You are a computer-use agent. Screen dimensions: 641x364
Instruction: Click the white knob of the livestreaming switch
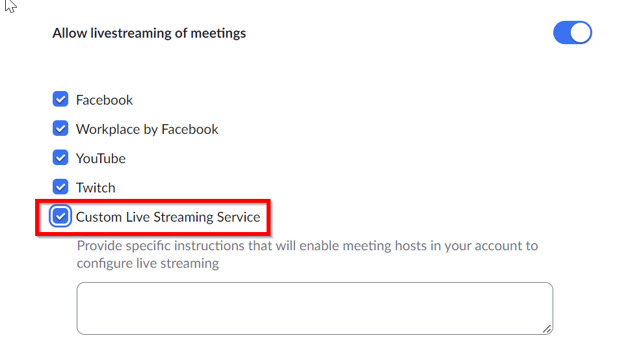click(581, 32)
